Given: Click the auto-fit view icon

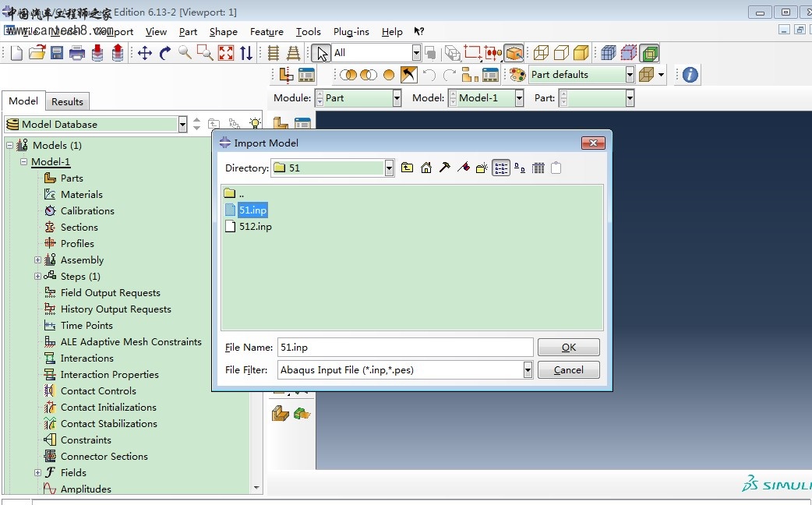Looking at the screenshot, I should [226, 53].
